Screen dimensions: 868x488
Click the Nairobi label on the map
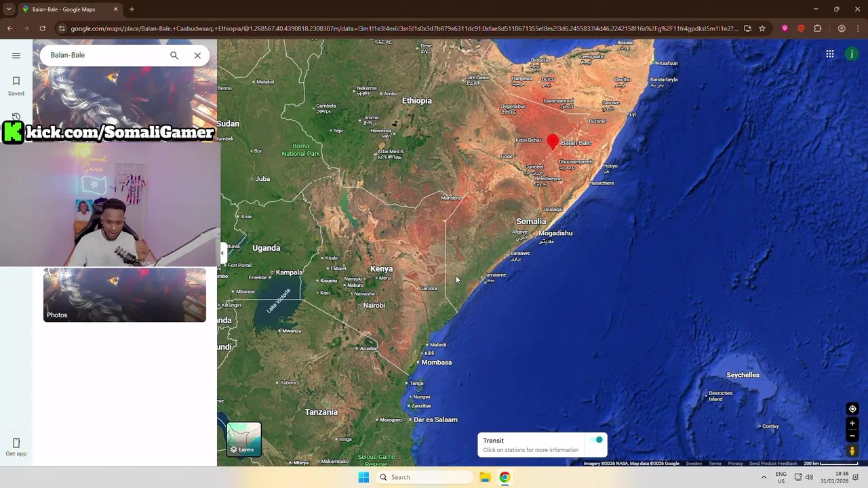374,306
